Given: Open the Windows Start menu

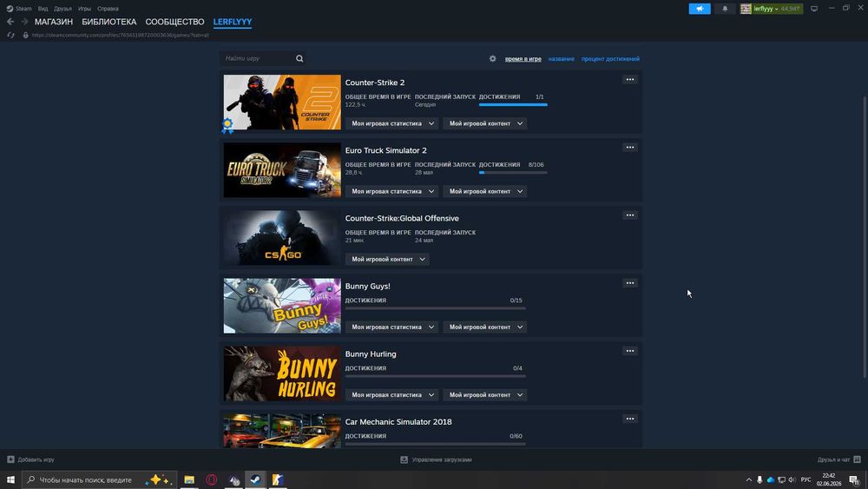Looking at the screenshot, I should click(x=10, y=479).
